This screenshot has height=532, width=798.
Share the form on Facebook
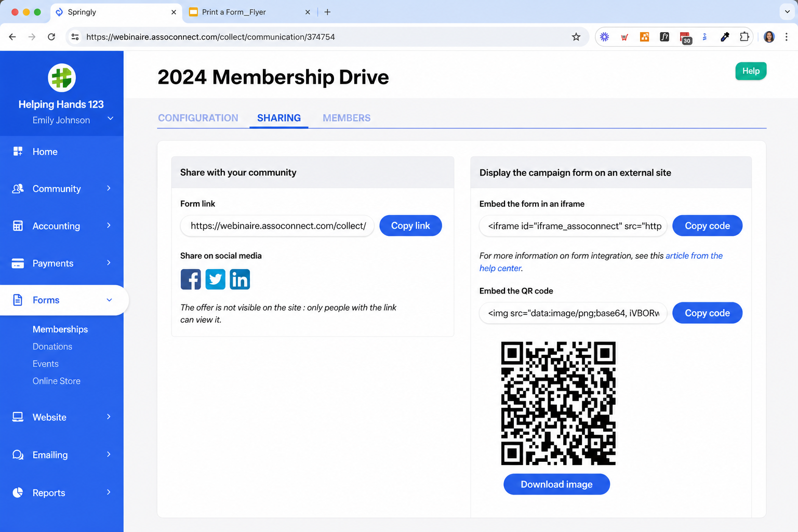191,280
